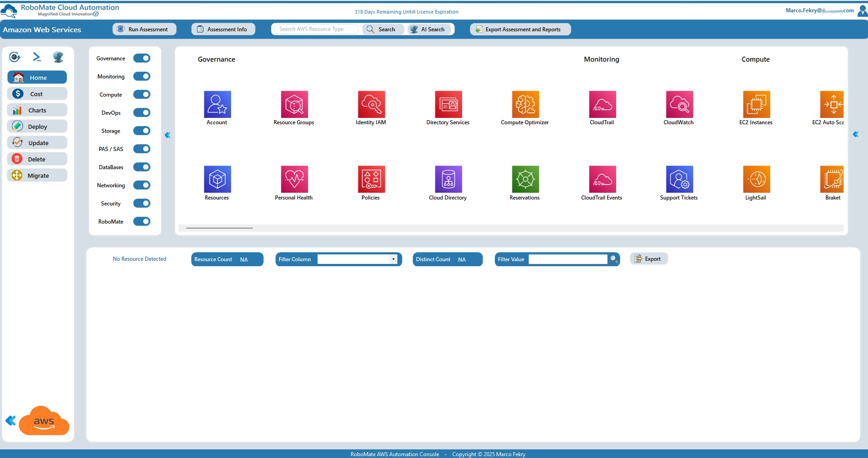Open the CloudTrail Events icon
The height and width of the screenshot is (458, 868).
tap(603, 179)
